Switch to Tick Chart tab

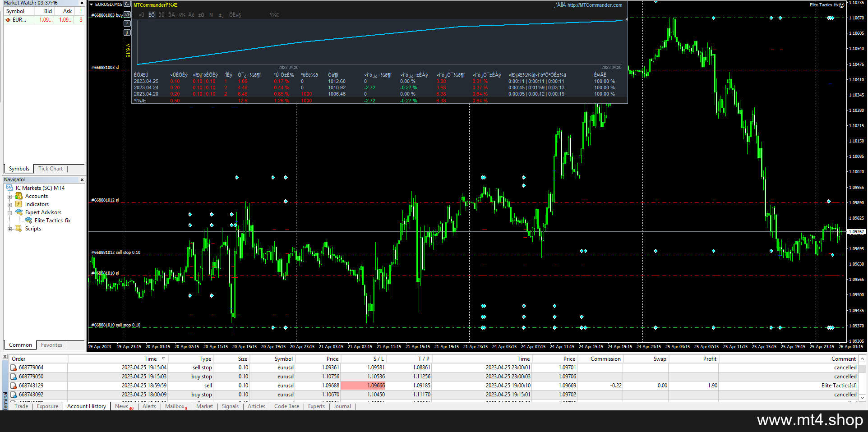coord(51,169)
